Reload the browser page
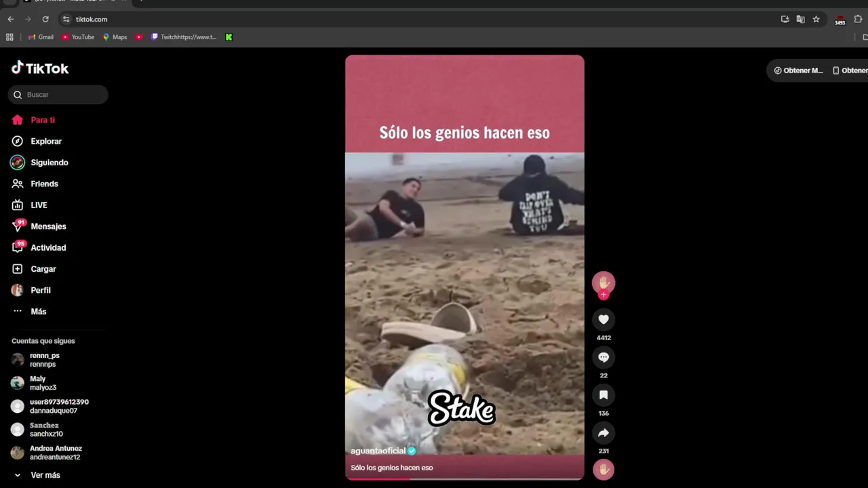This screenshot has height=488, width=868. [45, 19]
